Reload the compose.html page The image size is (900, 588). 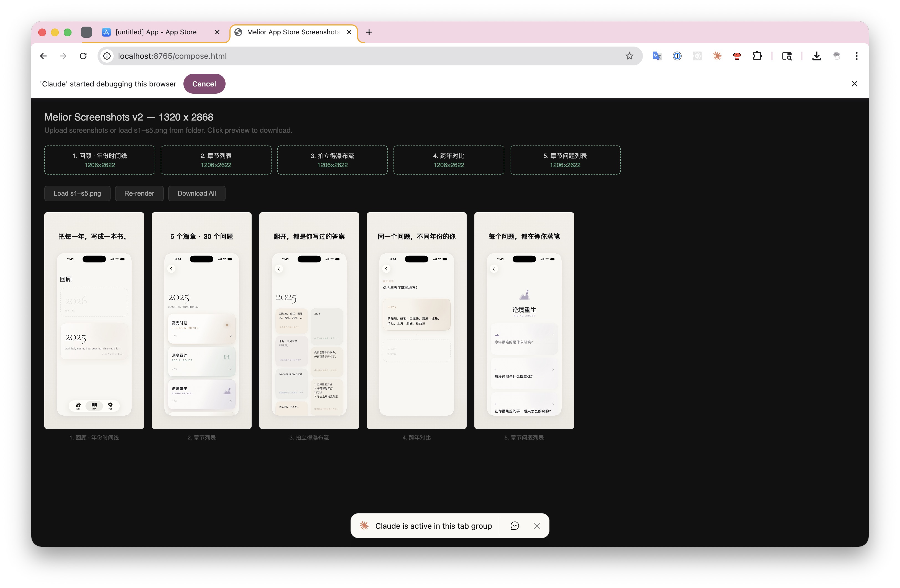[83, 56]
